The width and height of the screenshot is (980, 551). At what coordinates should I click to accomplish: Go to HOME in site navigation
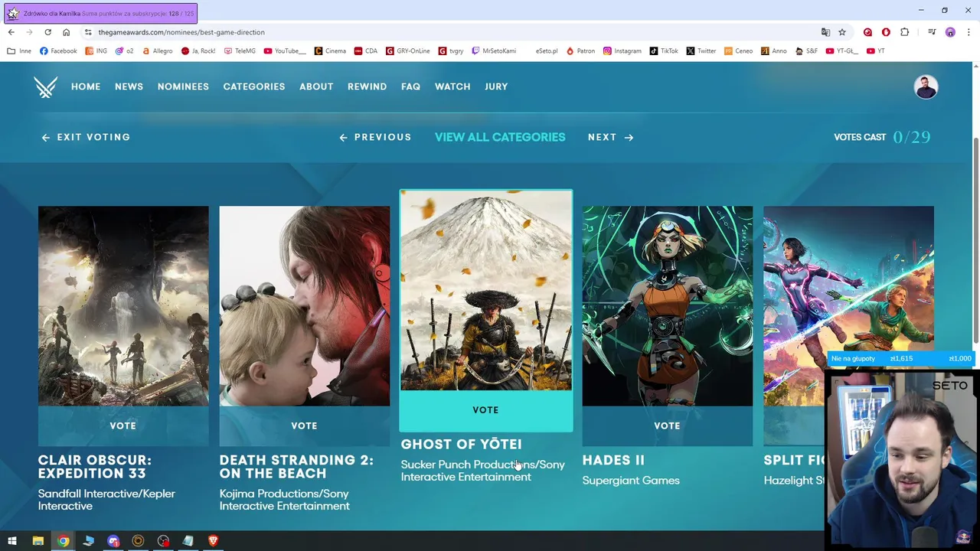click(x=86, y=86)
